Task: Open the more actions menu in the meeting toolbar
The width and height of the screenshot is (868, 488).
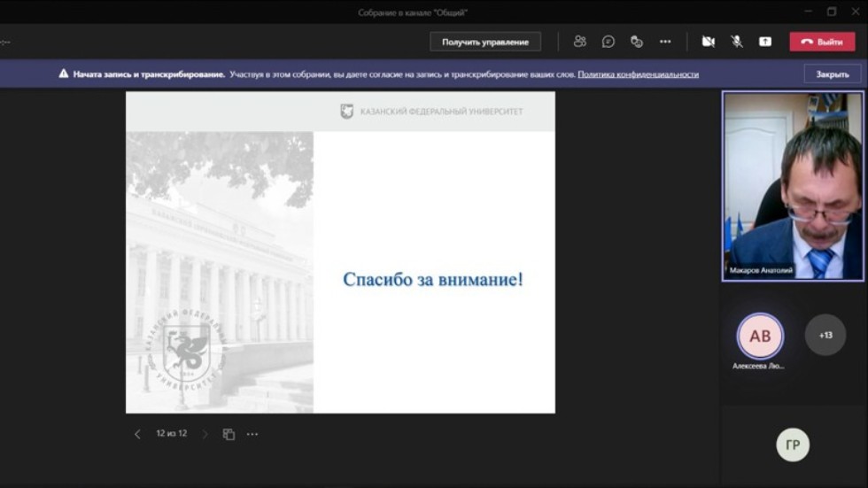Action: pyautogui.click(x=665, y=42)
